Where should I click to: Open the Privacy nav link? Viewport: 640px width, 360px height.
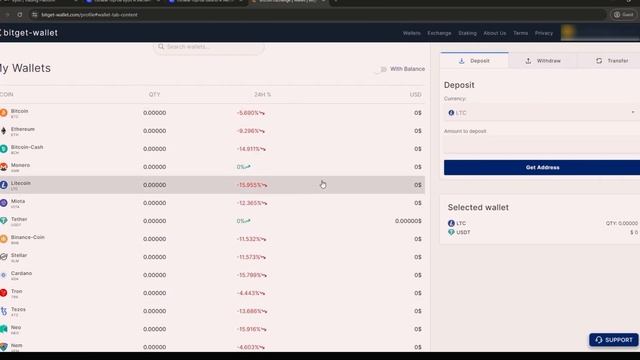pyautogui.click(x=544, y=33)
